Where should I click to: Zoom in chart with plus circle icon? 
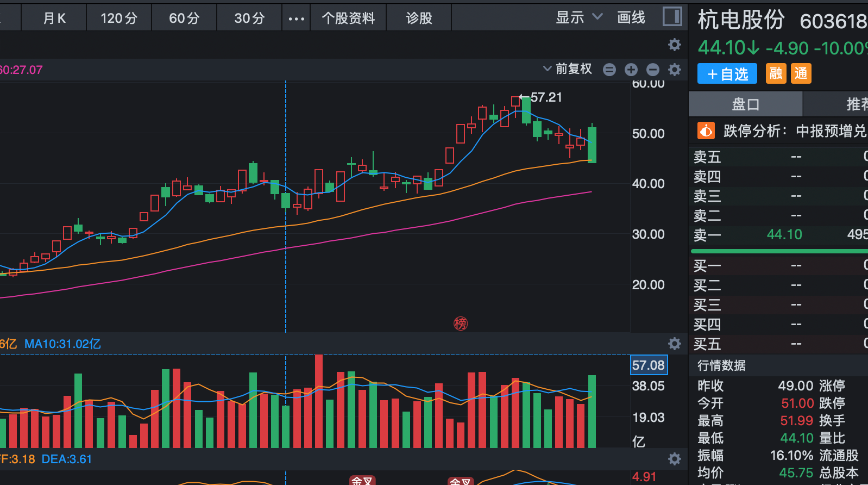pos(631,70)
